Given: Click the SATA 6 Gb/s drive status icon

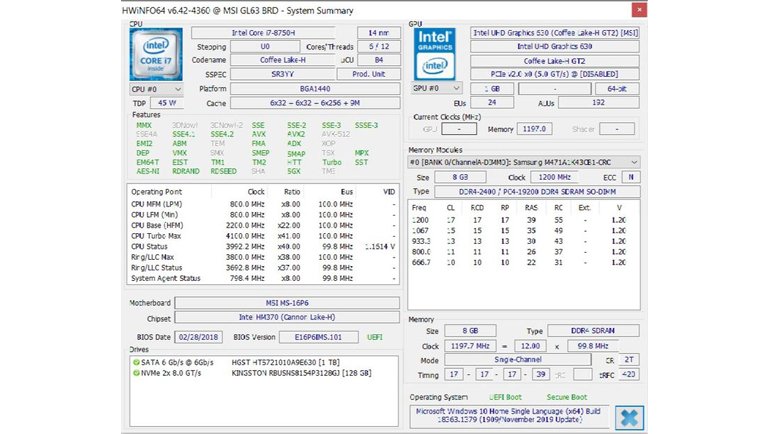Looking at the screenshot, I should click(136, 362).
